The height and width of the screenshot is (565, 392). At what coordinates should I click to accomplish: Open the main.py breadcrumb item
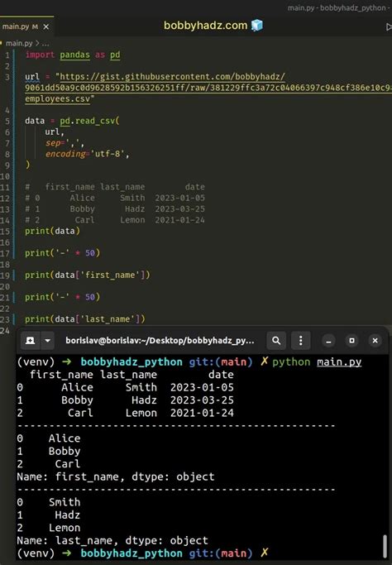[19, 44]
